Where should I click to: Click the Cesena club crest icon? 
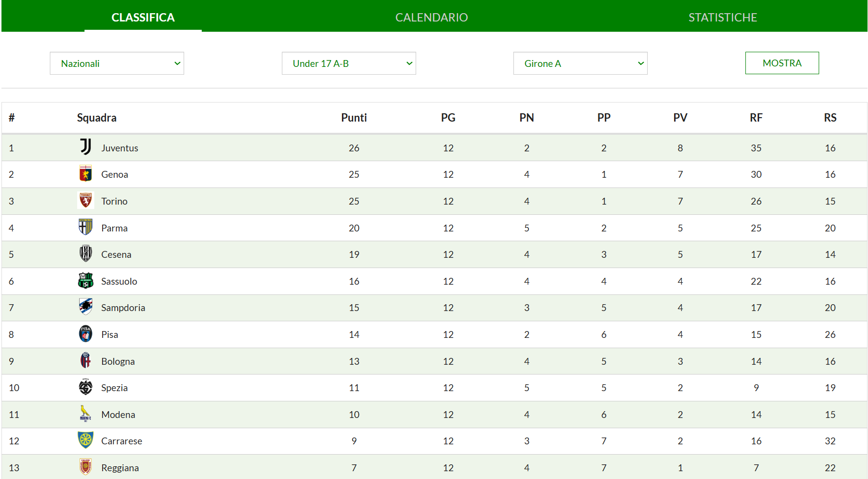point(85,254)
